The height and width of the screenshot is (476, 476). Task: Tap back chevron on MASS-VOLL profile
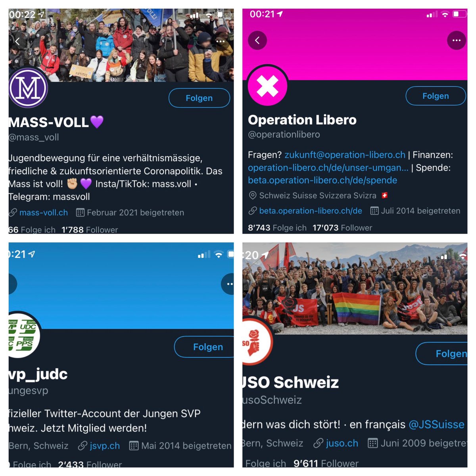point(17,41)
